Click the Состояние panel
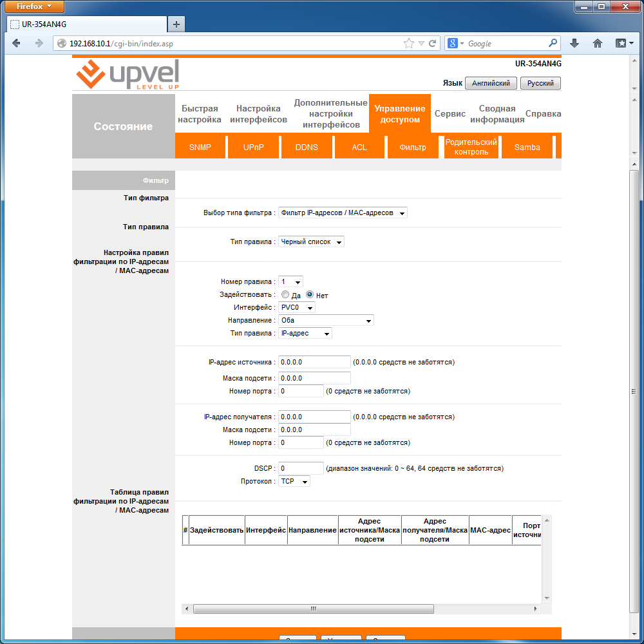Viewport: 644px width, 644px height. (x=123, y=126)
